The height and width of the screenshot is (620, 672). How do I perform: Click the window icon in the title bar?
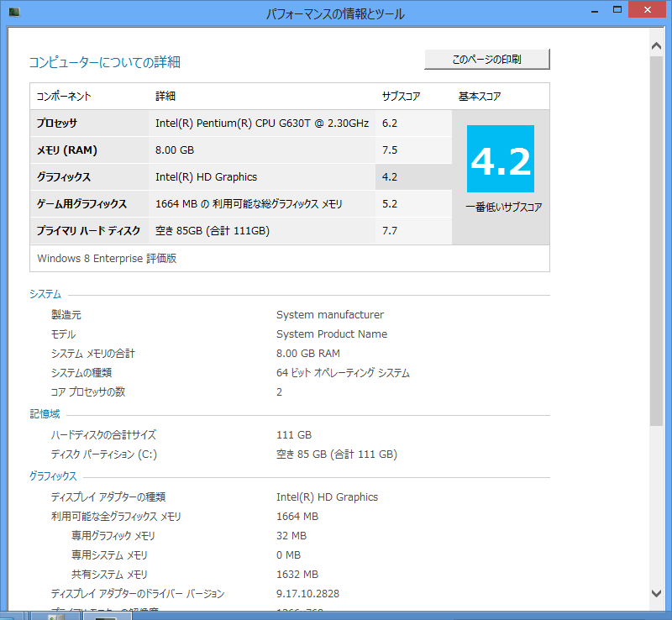pos(14,13)
